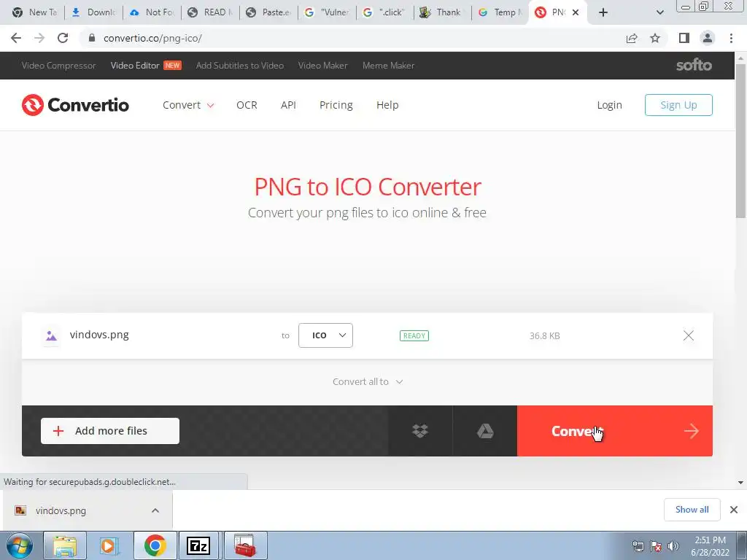747x560 pixels.
Task: Open the tab search chevron
Action: pyautogui.click(x=659, y=12)
